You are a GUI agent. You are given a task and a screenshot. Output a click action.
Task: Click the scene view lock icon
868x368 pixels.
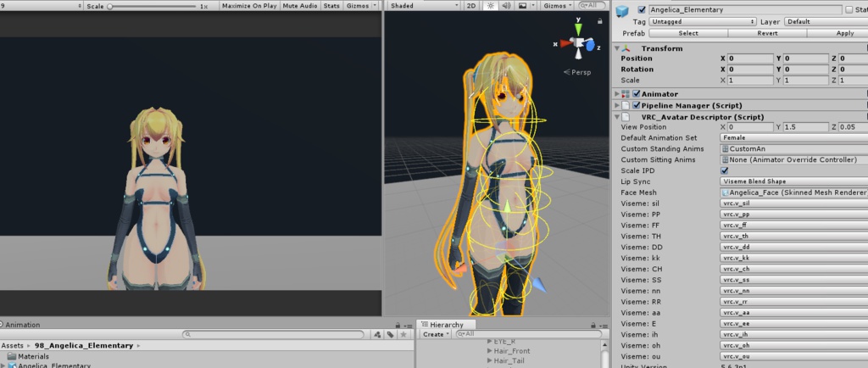[599, 21]
